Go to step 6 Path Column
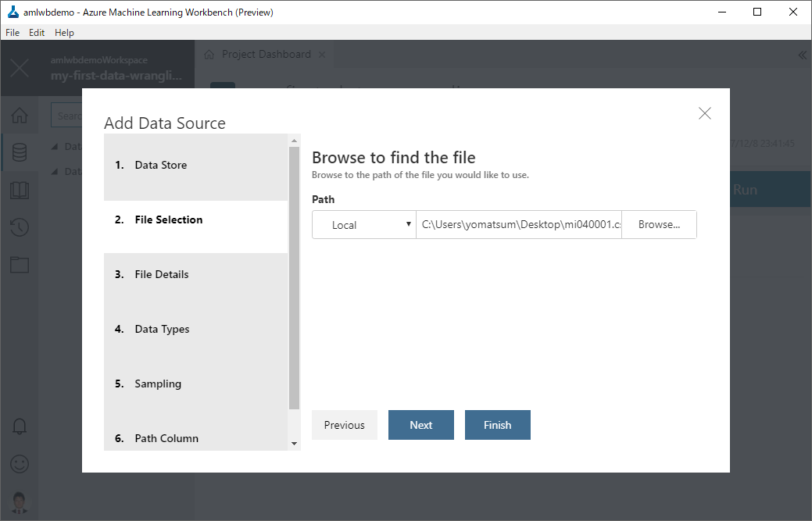This screenshot has height=521, width=812. click(195, 438)
